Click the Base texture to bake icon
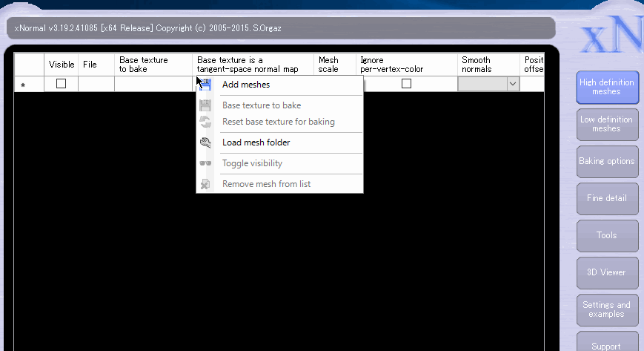644x351 pixels. coord(205,105)
